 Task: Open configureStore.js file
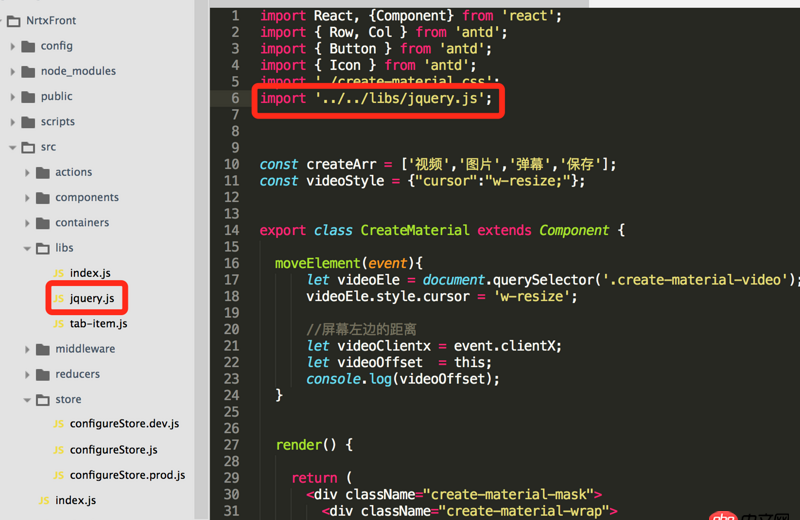point(114,450)
